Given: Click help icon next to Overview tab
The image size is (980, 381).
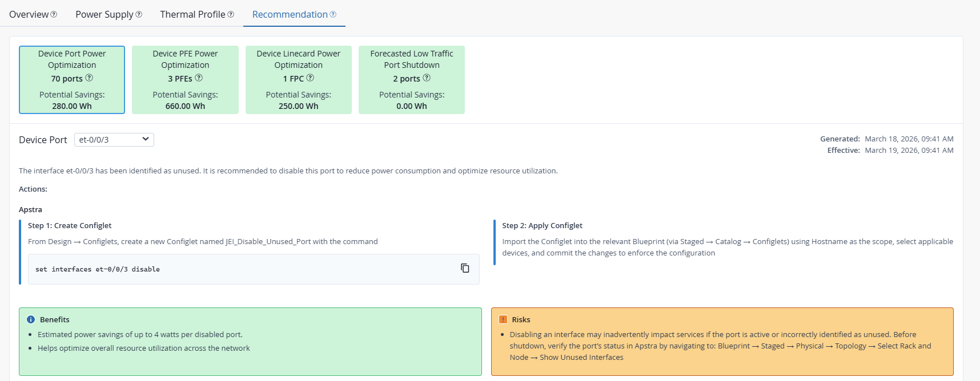Looking at the screenshot, I should coord(54,14).
